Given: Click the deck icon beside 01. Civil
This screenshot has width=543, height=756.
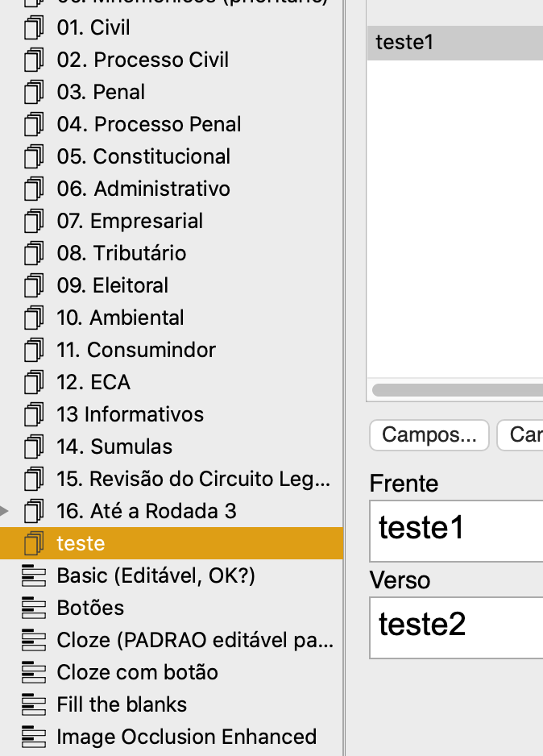Looking at the screenshot, I should (33, 28).
